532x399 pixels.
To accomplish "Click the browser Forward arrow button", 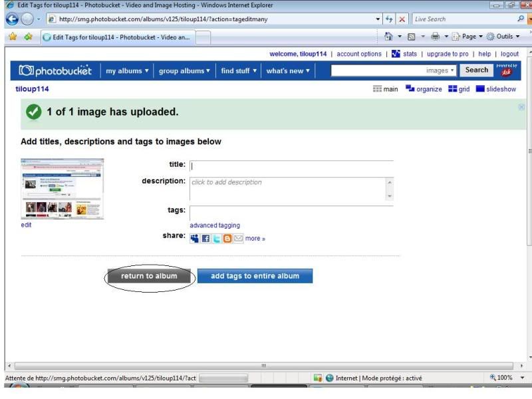I will pyautogui.click(x=27, y=19).
